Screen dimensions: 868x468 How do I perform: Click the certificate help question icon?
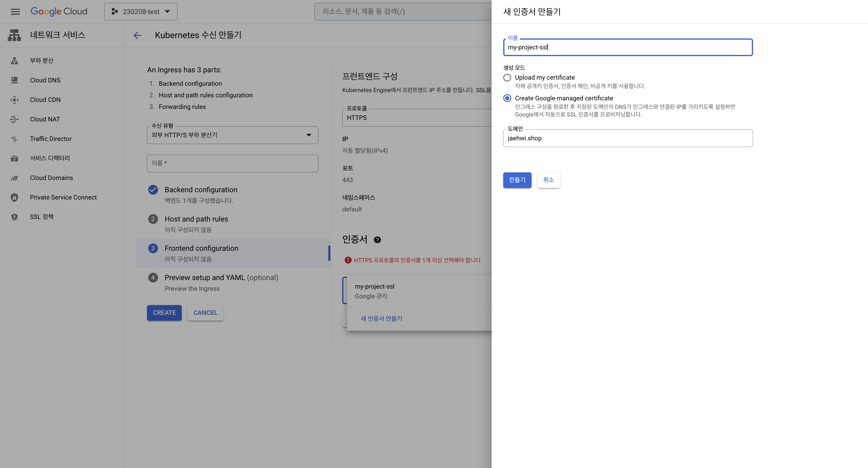point(377,240)
